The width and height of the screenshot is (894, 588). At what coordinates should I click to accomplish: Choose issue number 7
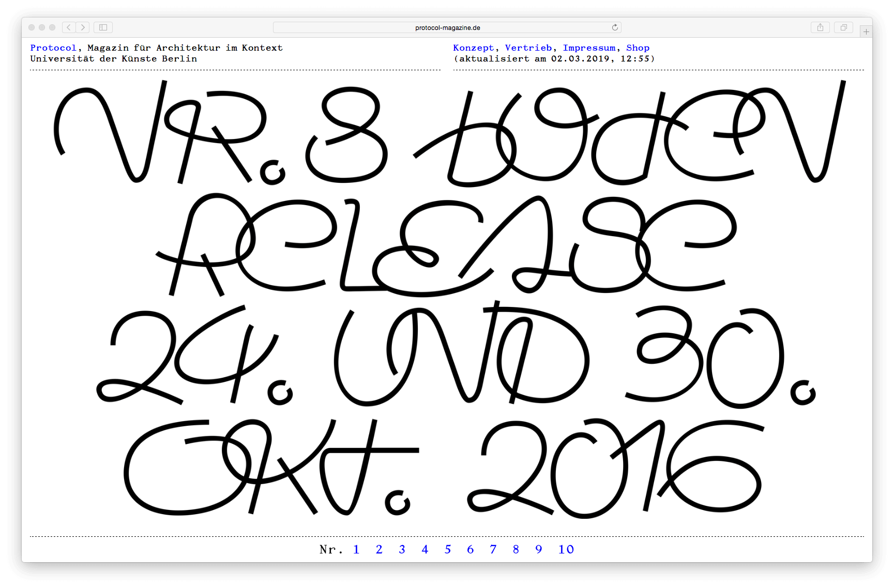493,549
